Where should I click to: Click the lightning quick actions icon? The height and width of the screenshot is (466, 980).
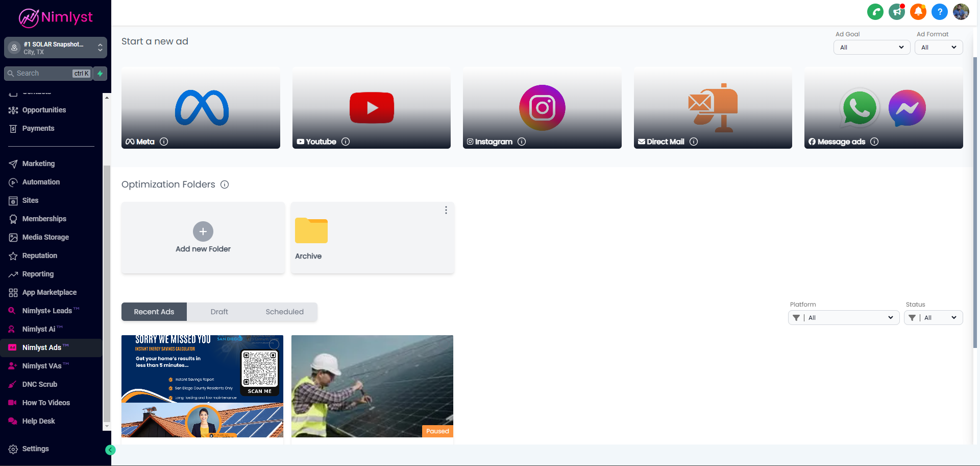[101, 74]
